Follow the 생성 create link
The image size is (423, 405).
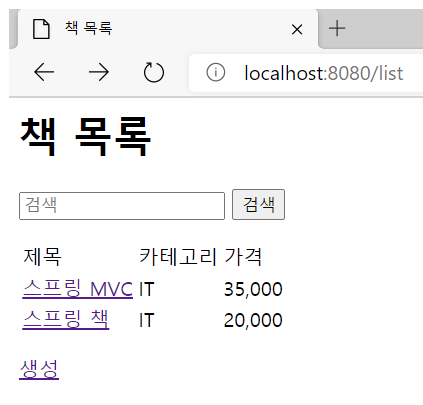point(39,369)
